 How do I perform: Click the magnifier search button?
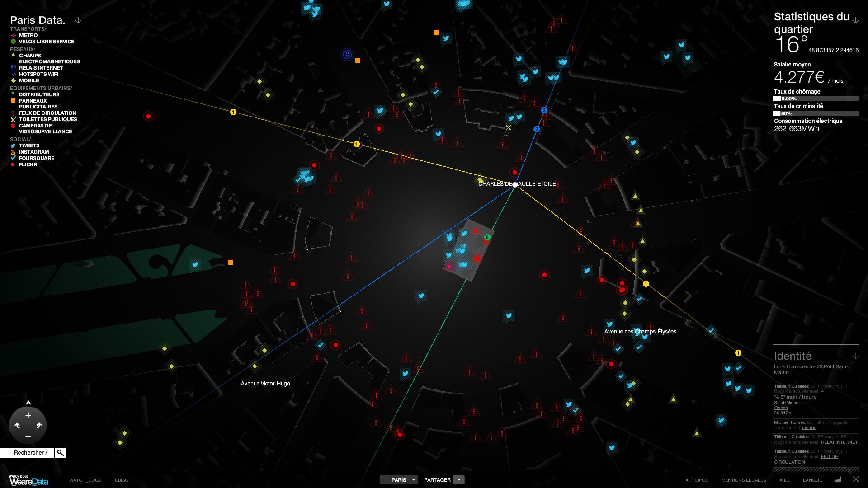(x=60, y=452)
